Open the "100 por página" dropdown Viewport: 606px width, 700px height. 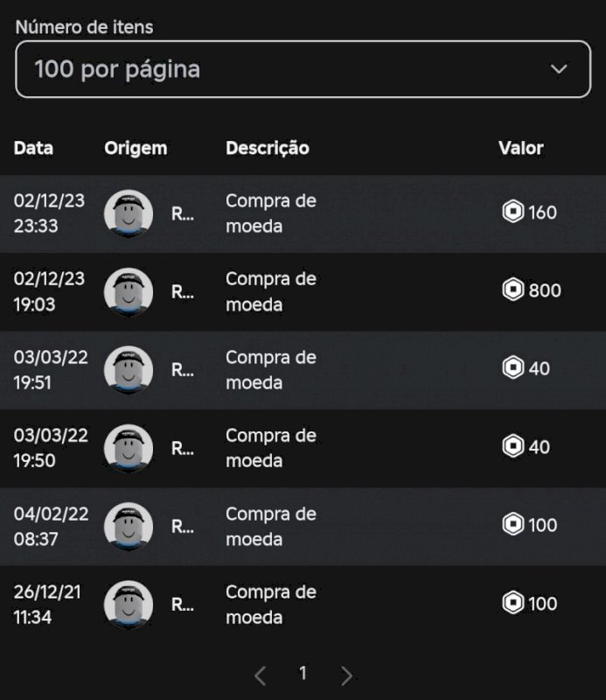tap(303, 69)
